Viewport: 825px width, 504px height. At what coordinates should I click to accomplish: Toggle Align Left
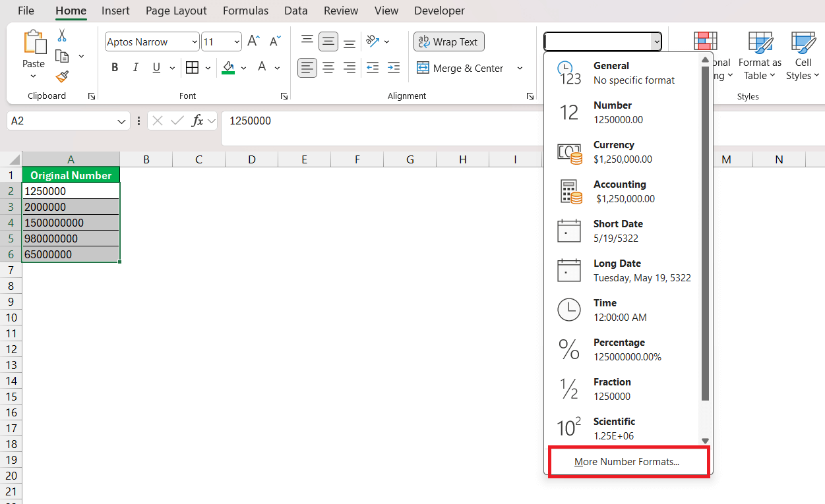307,68
